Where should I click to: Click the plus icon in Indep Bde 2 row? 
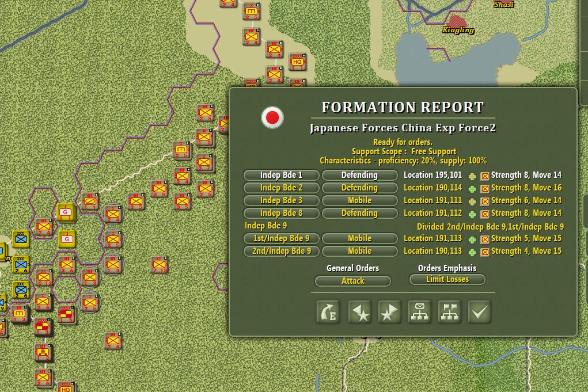(x=472, y=188)
